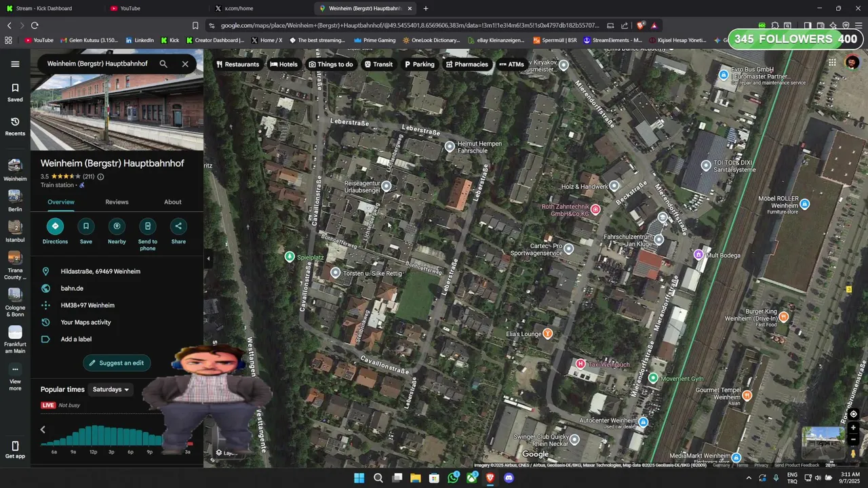This screenshot has width=868, height=488.
Task: Filter map by Restaurants chip
Action: 237,64
